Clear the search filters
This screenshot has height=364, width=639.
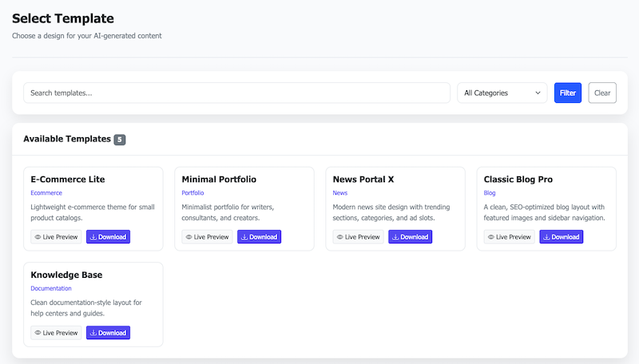tap(602, 93)
